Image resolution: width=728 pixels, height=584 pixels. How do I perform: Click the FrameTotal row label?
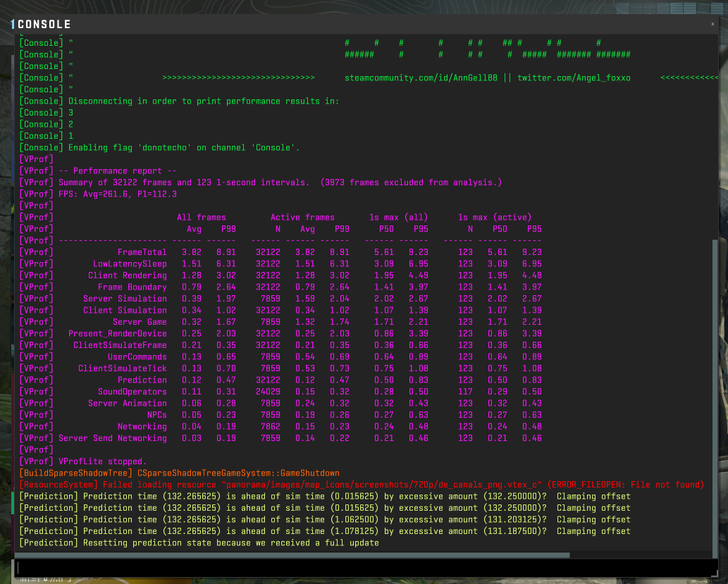[142, 252]
